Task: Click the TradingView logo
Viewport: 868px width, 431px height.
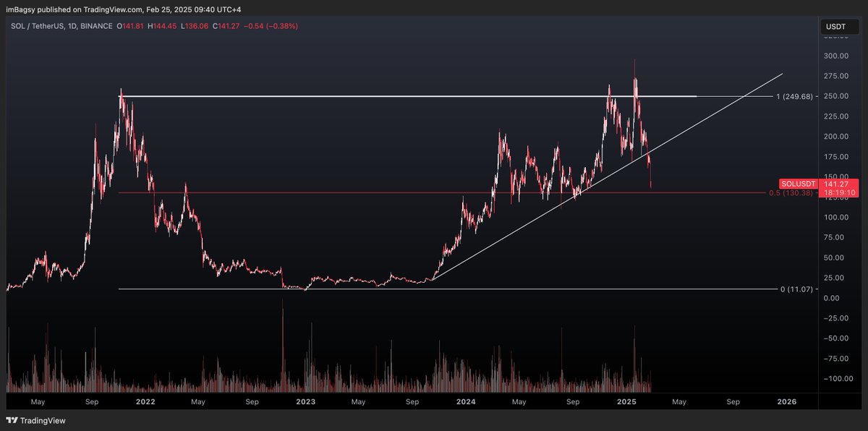Action: tap(35, 420)
